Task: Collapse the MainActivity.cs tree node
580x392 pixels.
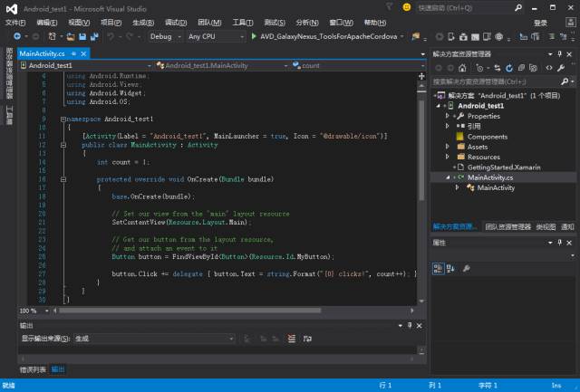Action: [x=448, y=177]
